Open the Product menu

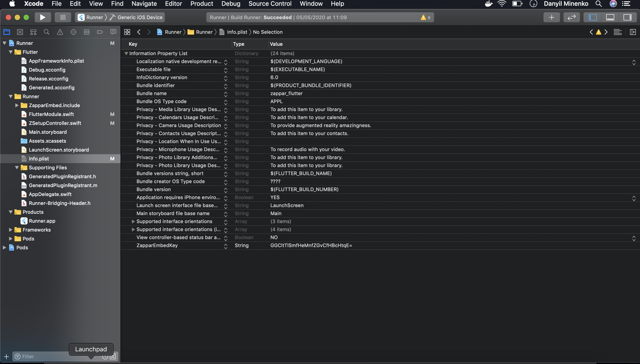coord(201,4)
